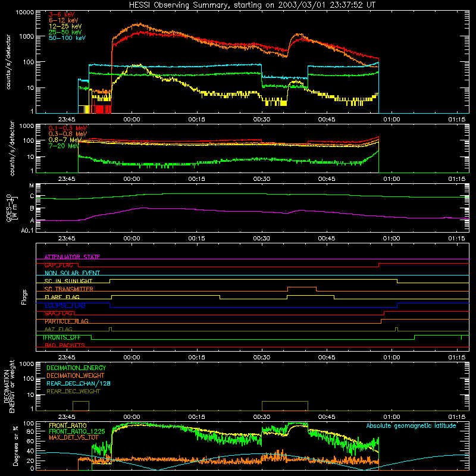Screen dimensions: 476x476
Task: Select the NON_SOLAR_EVENT flag label
Action: (72, 273)
